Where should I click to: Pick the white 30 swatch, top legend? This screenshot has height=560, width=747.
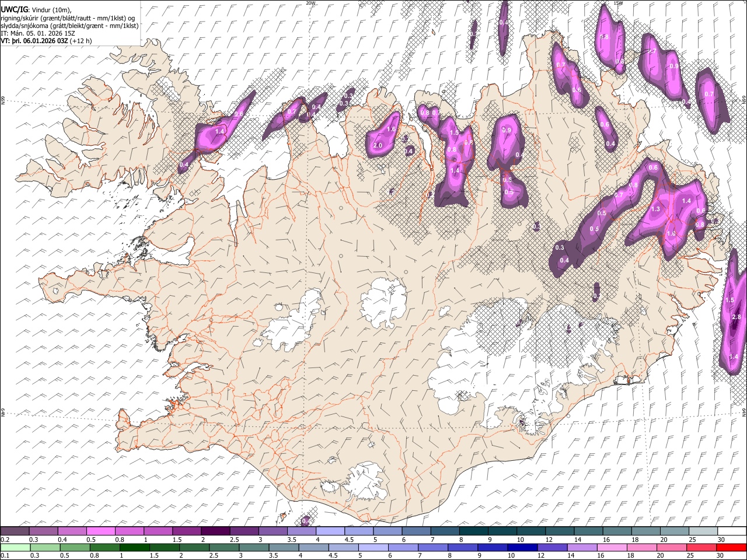tap(732, 531)
